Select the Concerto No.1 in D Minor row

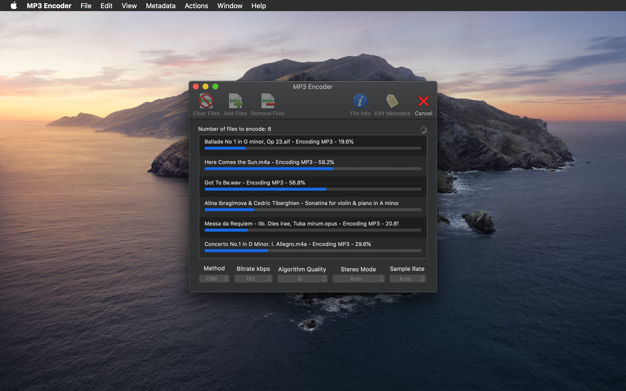pos(313,247)
